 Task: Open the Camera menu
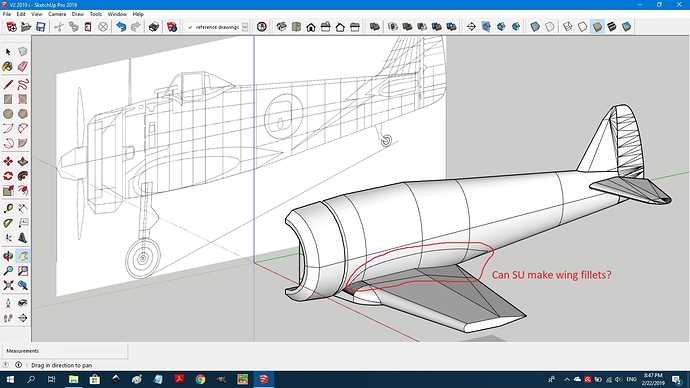[57, 14]
